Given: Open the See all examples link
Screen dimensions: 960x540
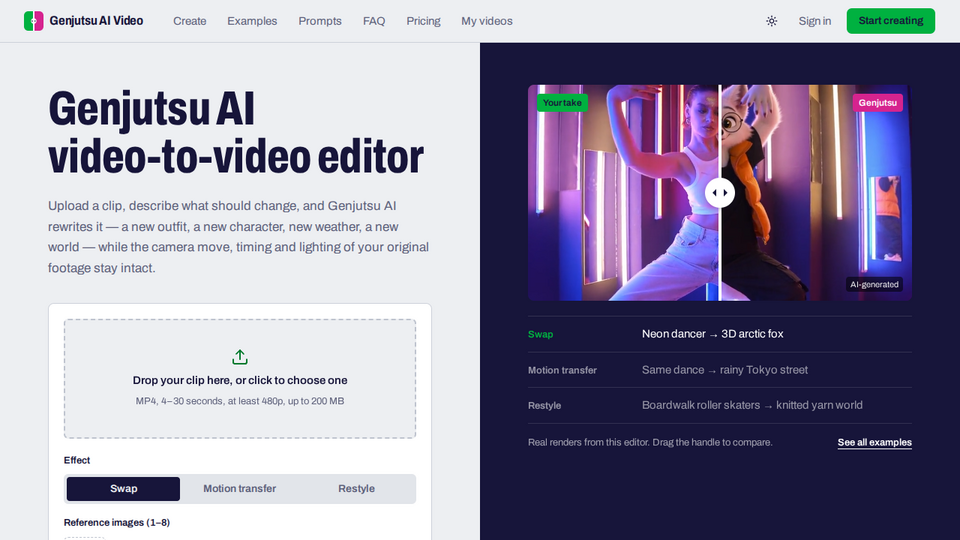Looking at the screenshot, I should coord(874,442).
